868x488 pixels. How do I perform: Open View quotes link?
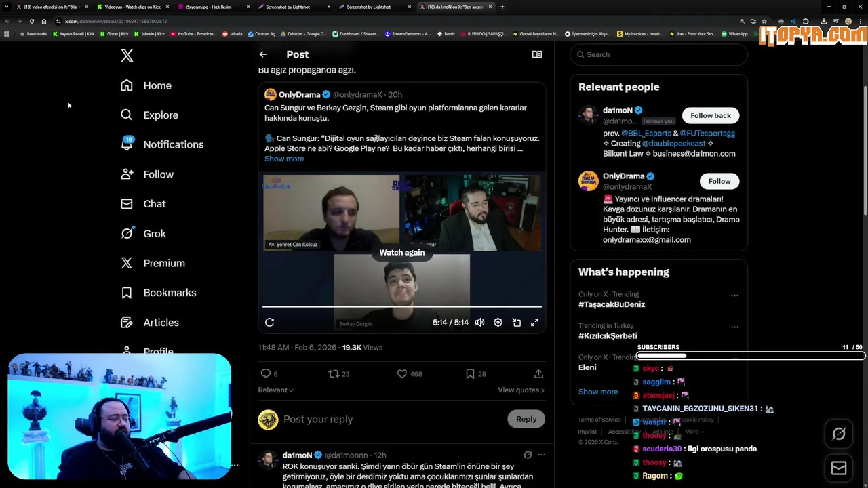(x=521, y=390)
